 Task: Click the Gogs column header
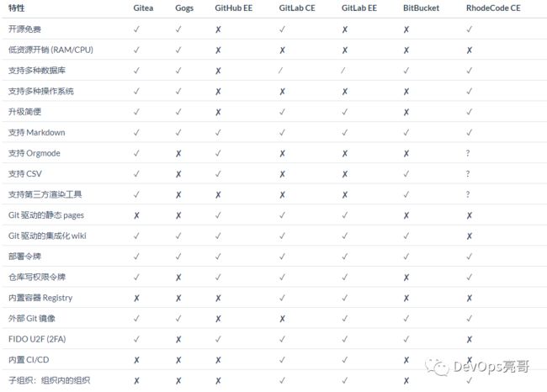[x=184, y=8]
